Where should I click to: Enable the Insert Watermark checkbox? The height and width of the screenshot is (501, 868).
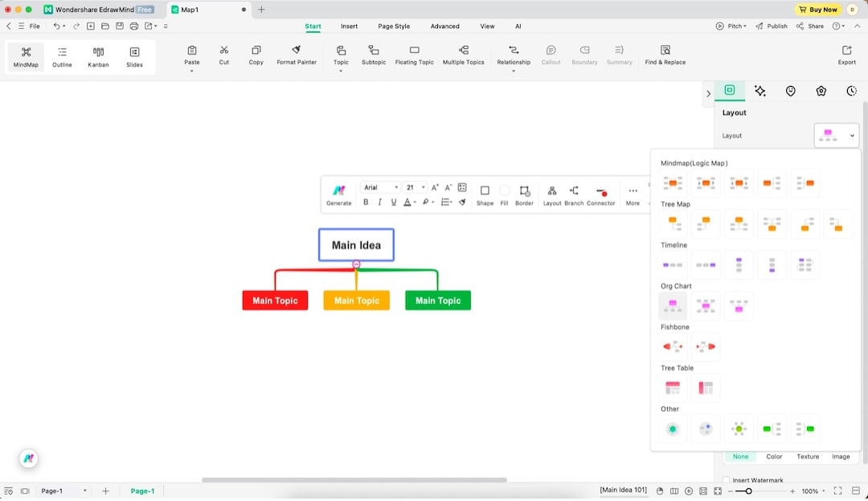coord(726,480)
